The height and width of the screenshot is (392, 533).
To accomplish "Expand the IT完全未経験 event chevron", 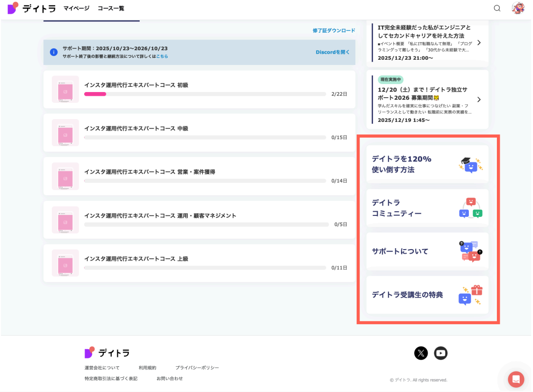I will (479, 43).
